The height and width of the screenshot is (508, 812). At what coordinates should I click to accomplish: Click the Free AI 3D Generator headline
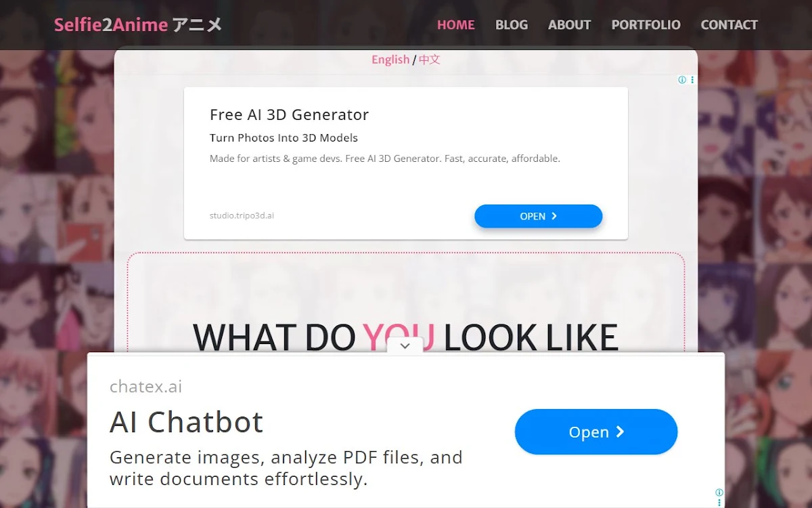[x=289, y=114]
